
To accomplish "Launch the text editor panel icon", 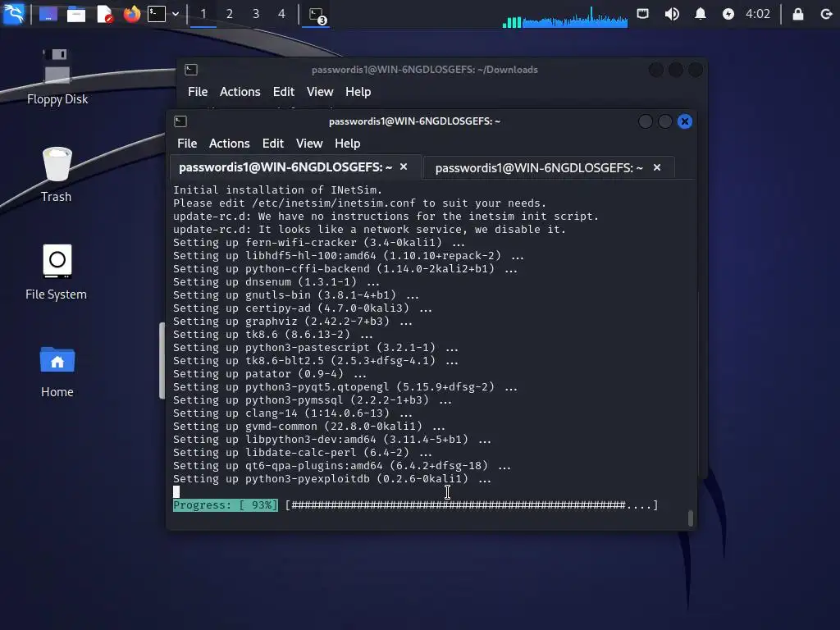I will pos(104,14).
